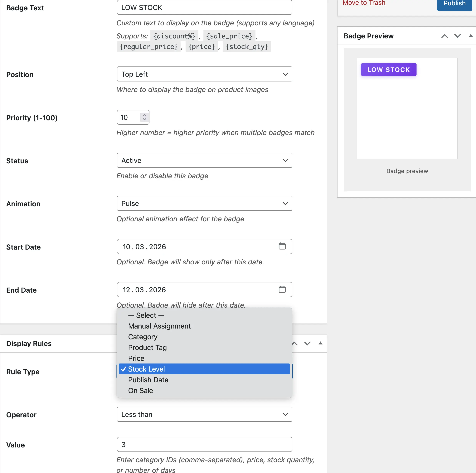Collapse the Badge Preview panel
The image size is (476, 473).
click(471, 36)
